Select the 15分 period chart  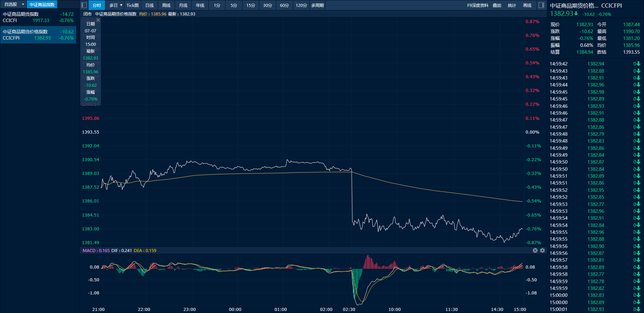251,5
